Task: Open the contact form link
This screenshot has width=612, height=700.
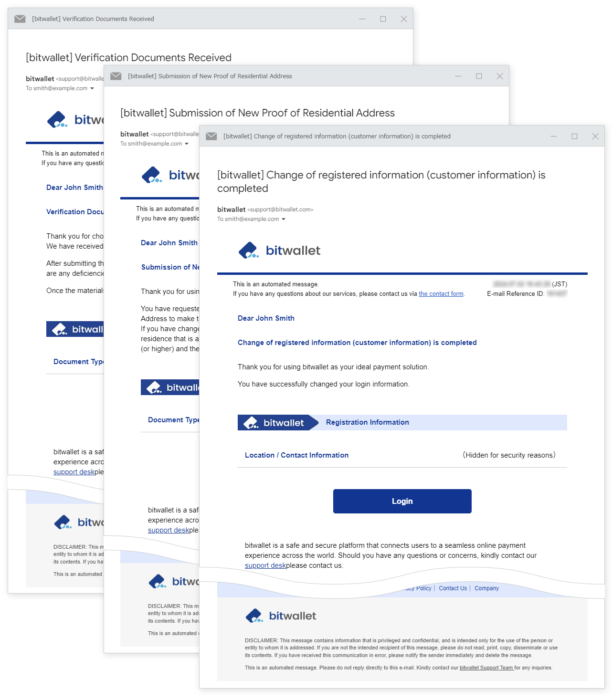Action: 441,294
